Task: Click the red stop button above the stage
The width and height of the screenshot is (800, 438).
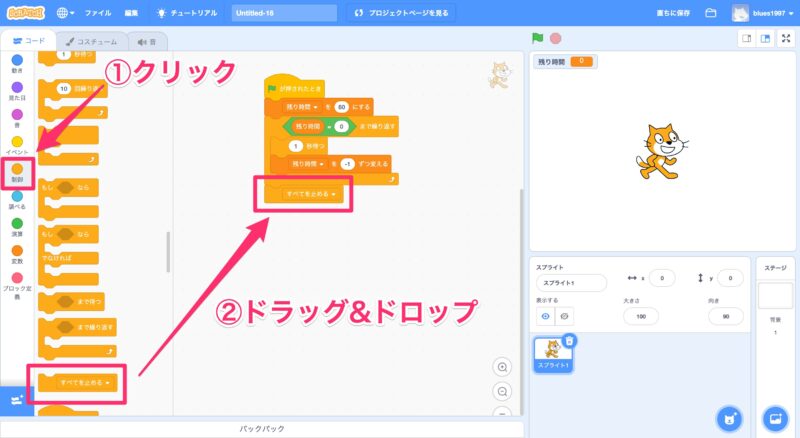Action: click(555, 38)
